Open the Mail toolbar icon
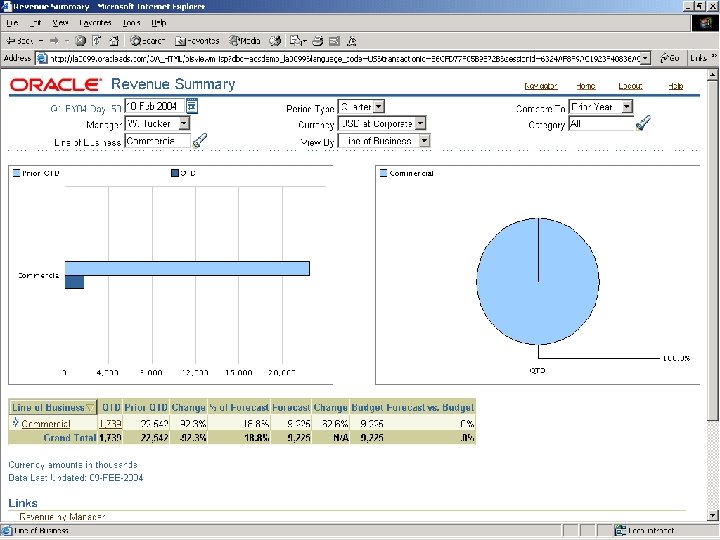The image size is (720, 540). (298, 41)
